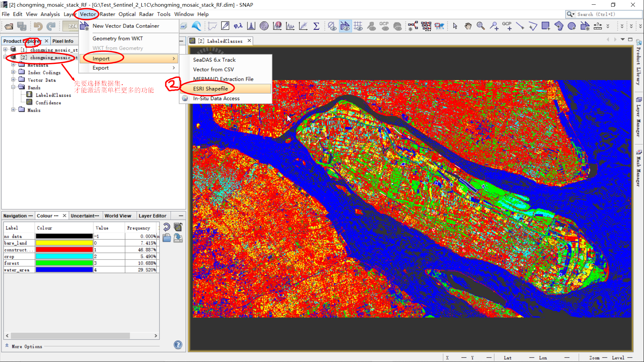Click the Statistics sigma icon
The image size is (644, 362).
(x=316, y=26)
